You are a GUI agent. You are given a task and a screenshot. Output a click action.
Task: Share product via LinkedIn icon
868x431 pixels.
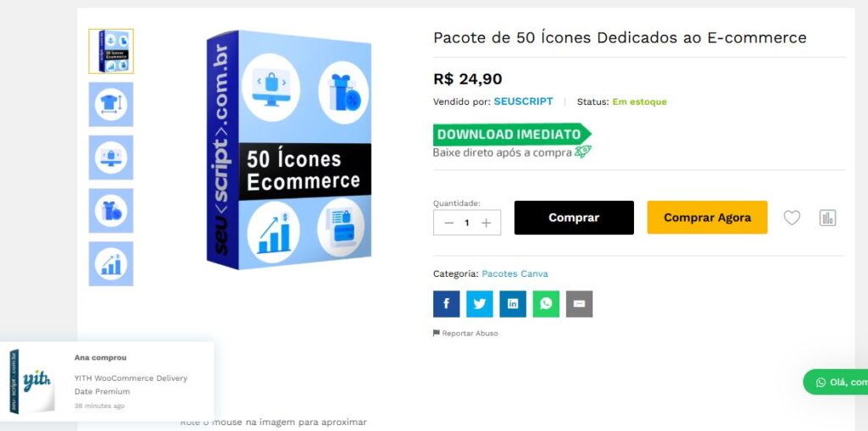(x=513, y=304)
